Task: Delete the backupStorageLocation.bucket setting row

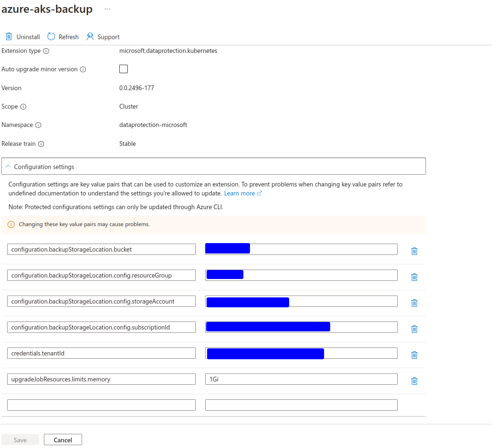Action: [414, 251]
